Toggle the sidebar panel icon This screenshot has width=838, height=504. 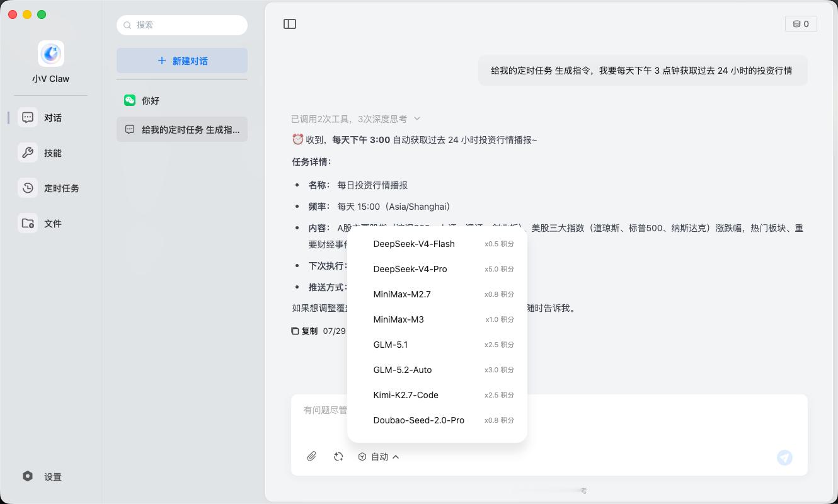(290, 24)
